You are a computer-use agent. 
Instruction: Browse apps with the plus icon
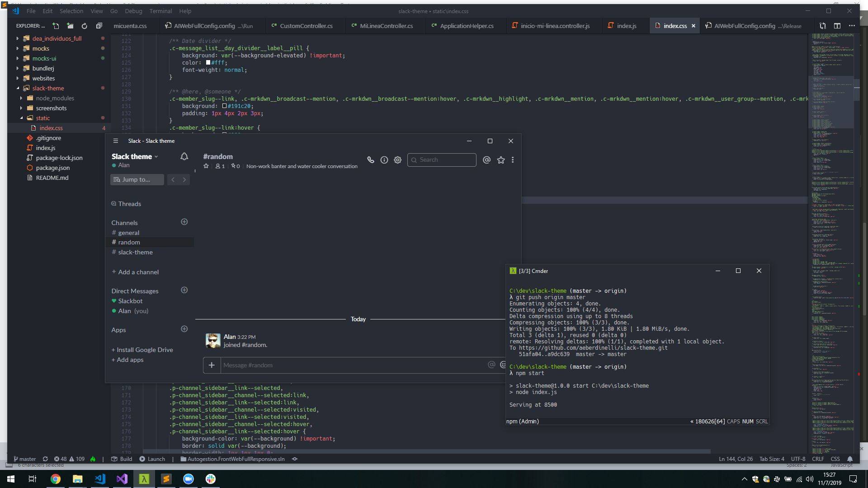tap(184, 329)
